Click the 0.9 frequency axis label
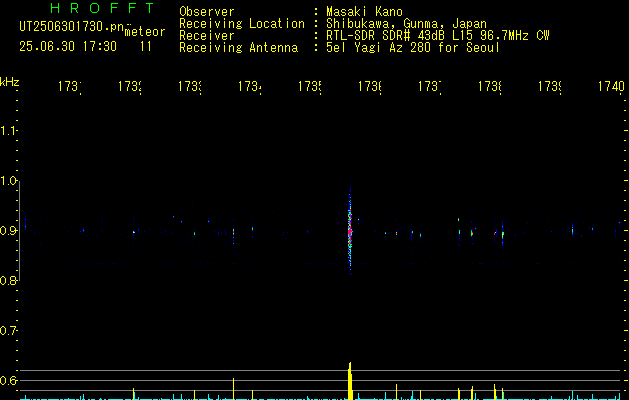The width and height of the screenshot is (629, 400). coord(8,230)
